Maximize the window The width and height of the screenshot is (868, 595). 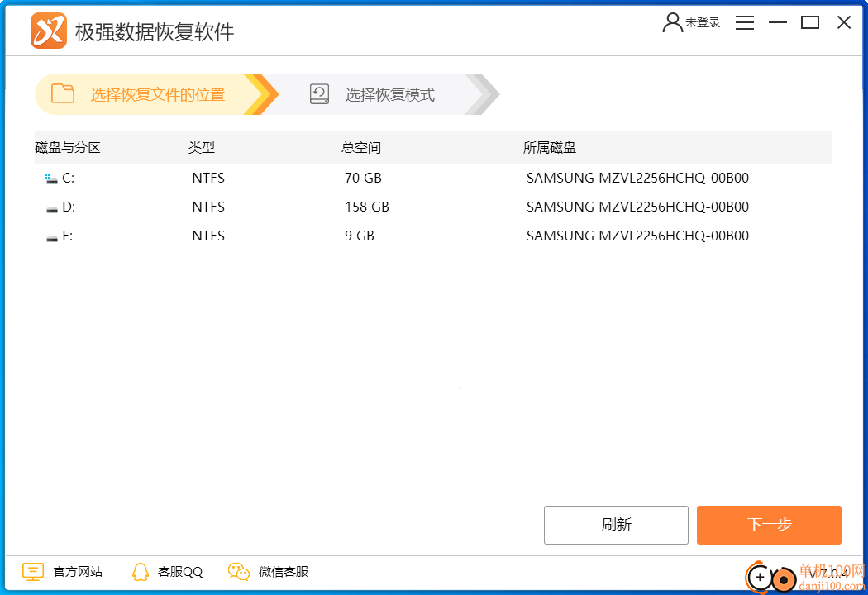[810, 22]
